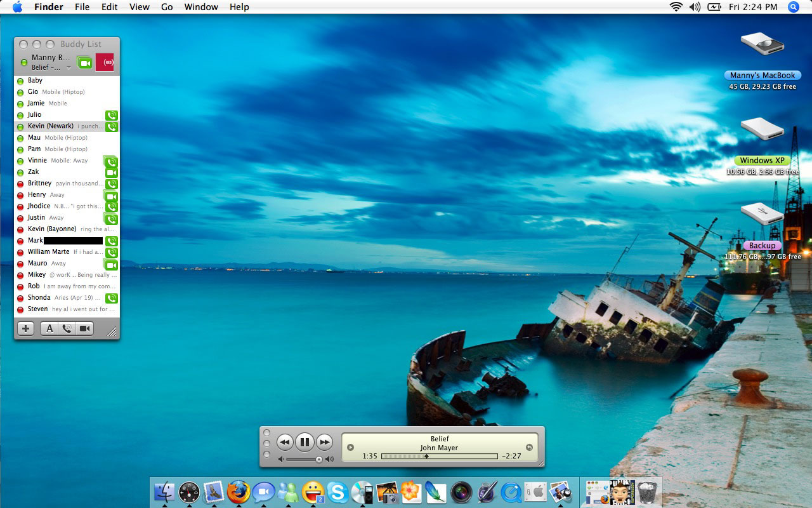Open the Wi-Fi menu in menu bar
This screenshot has height=508, width=812.
[676, 7]
